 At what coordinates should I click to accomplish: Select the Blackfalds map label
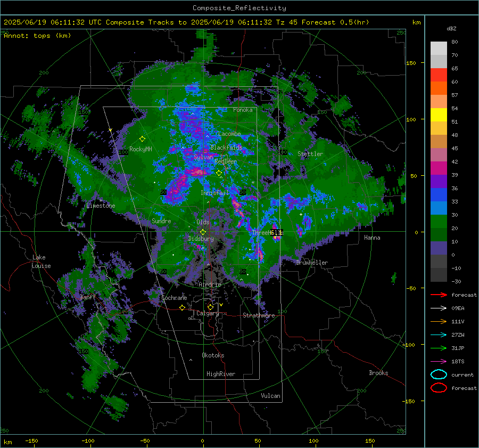[226, 148]
